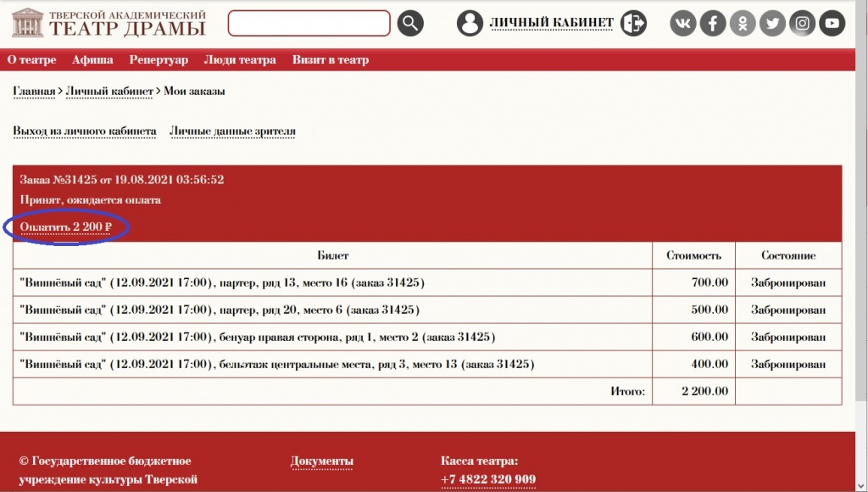Click the theatre logo building icon
The width and height of the screenshot is (868, 492).
point(27,23)
